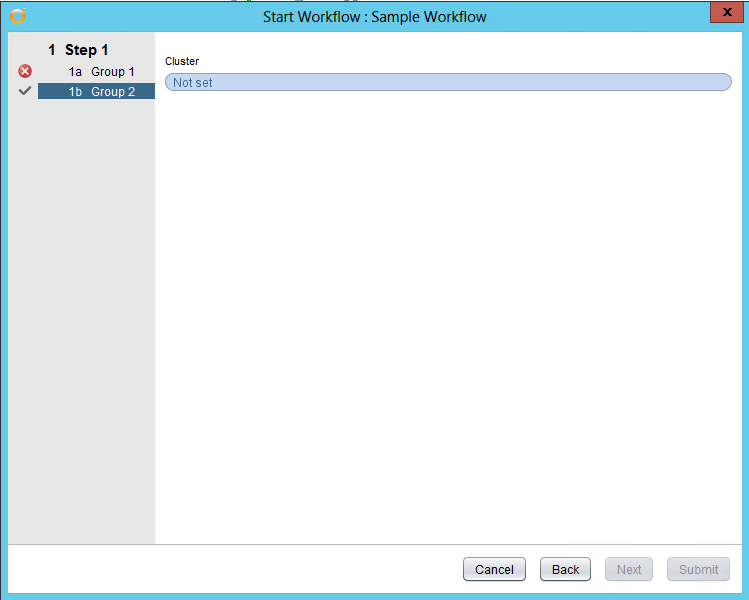This screenshot has height=600, width=749.
Task: Click the grayed-out Next button
Action: (629, 569)
